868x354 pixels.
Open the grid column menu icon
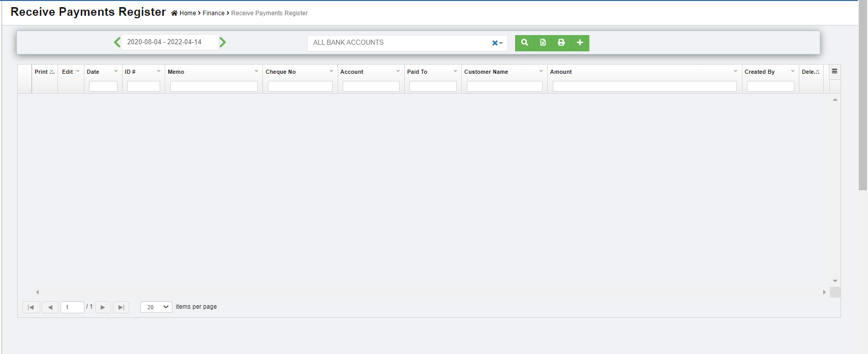click(834, 72)
